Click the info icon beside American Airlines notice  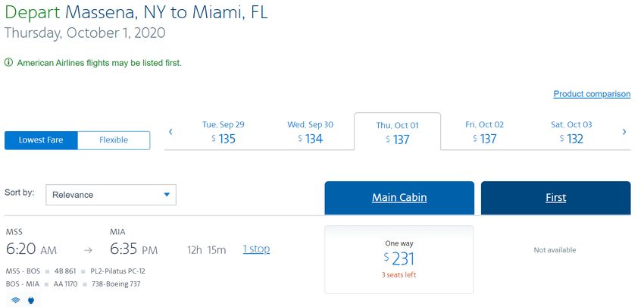pos(8,63)
